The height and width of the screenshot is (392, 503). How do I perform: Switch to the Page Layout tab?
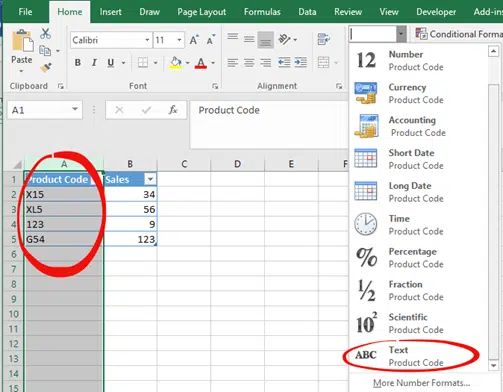pyautogui.click(x=201, y=12)
